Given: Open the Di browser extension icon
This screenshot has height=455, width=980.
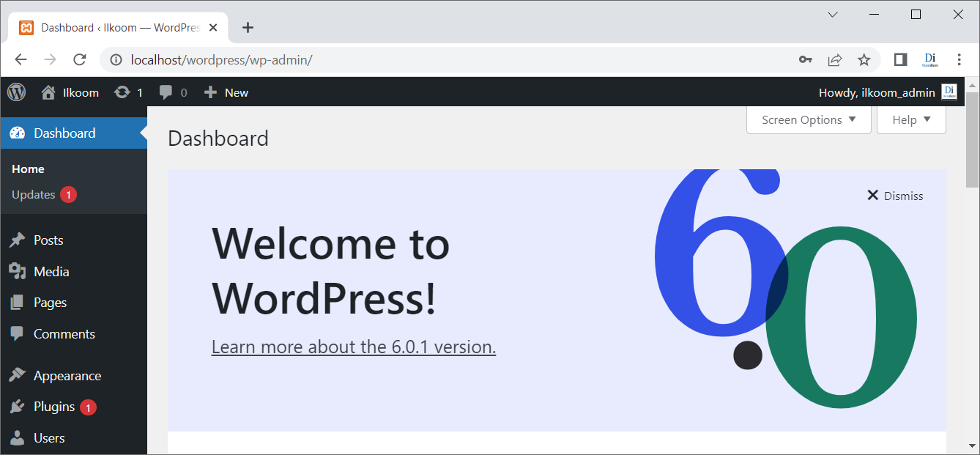Looking at the screenshot, I should [x=930, y=60].
